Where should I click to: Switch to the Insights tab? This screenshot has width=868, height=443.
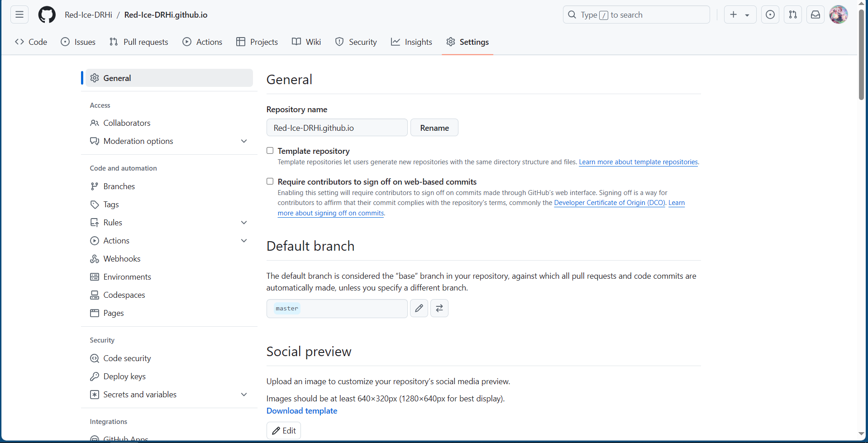pos(411,42)
